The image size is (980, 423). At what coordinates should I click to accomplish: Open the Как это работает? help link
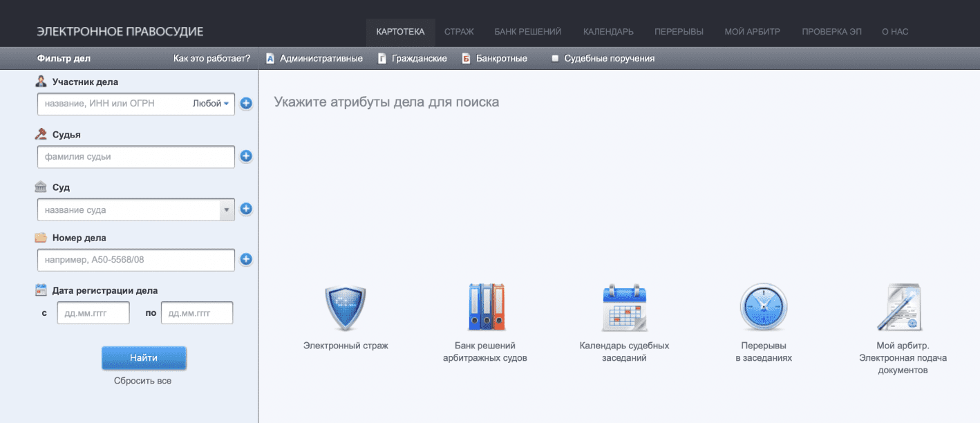pos(211,59)
